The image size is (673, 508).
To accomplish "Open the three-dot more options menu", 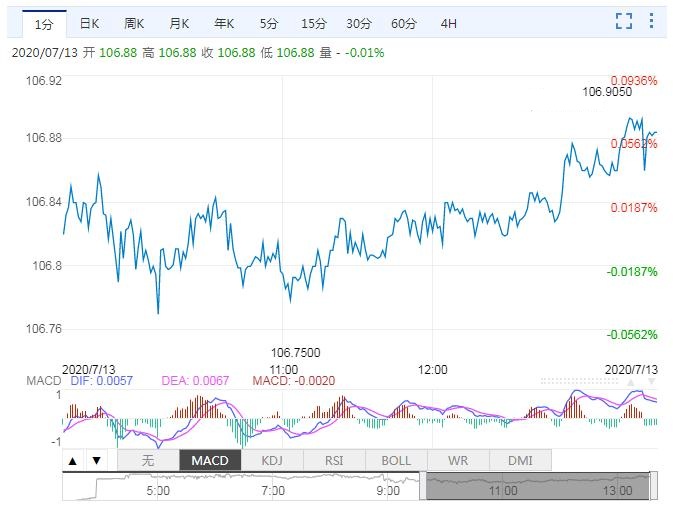I will click(652, 21).
